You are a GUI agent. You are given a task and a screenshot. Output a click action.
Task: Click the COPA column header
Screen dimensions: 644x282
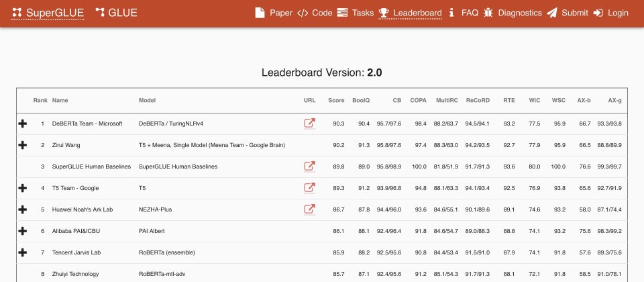(x=418, y=100)
